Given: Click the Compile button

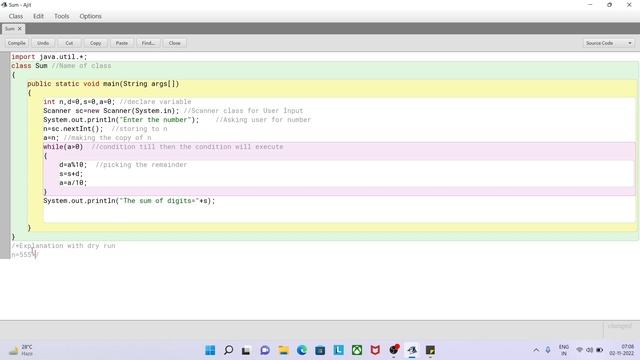Looking at the screenshot, I should [x=17, y=43].
